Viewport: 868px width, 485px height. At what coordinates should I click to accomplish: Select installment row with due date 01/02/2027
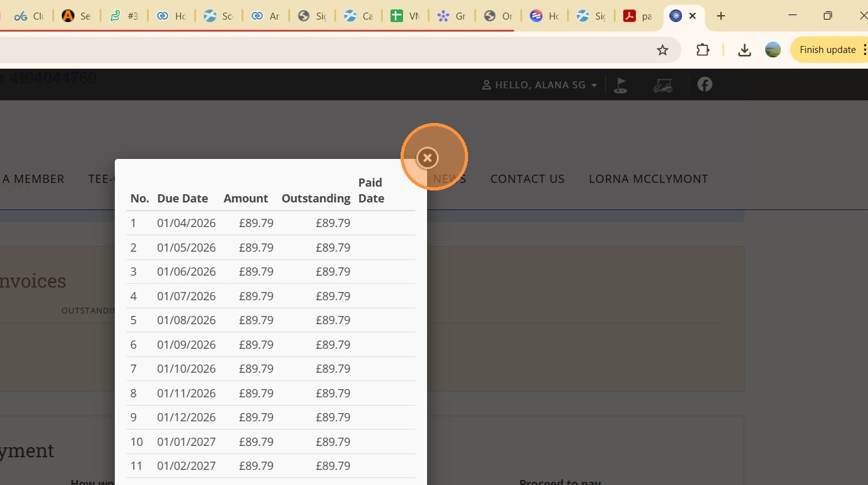click(x=186, y=466)
